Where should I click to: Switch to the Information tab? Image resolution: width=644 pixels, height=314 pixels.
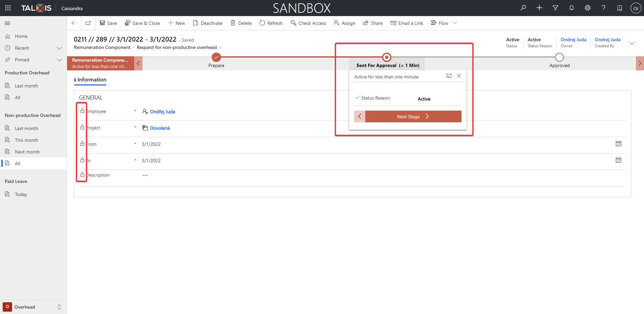coord(90,80)
